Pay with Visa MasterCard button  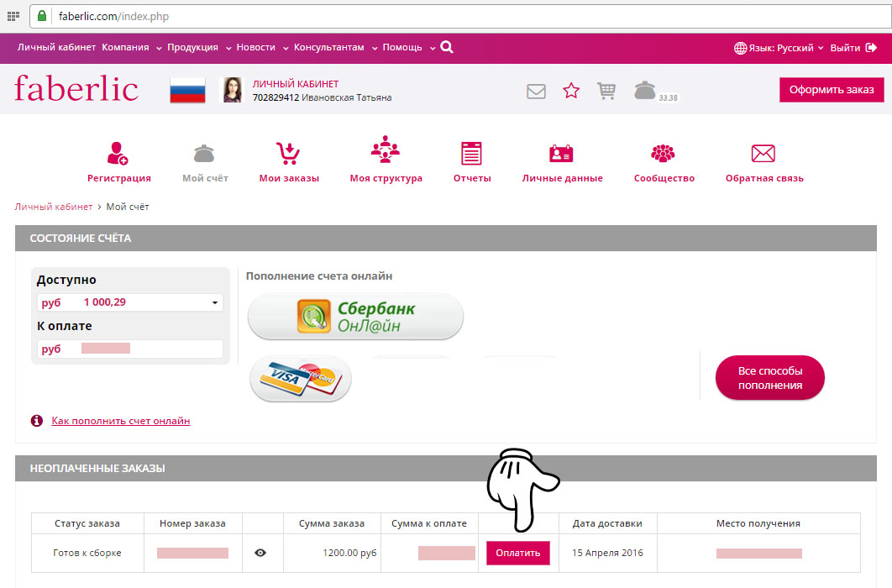pos(301,379)
